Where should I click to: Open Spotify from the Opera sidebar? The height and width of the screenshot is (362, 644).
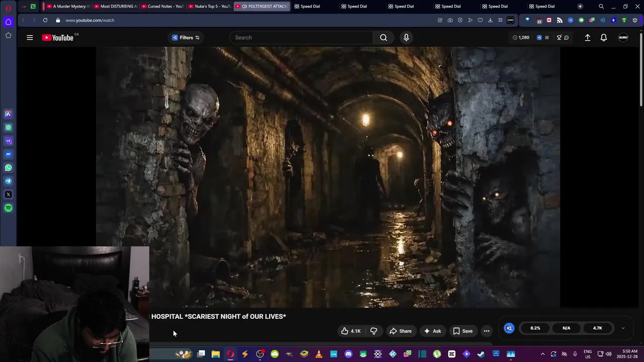(8, 208)
